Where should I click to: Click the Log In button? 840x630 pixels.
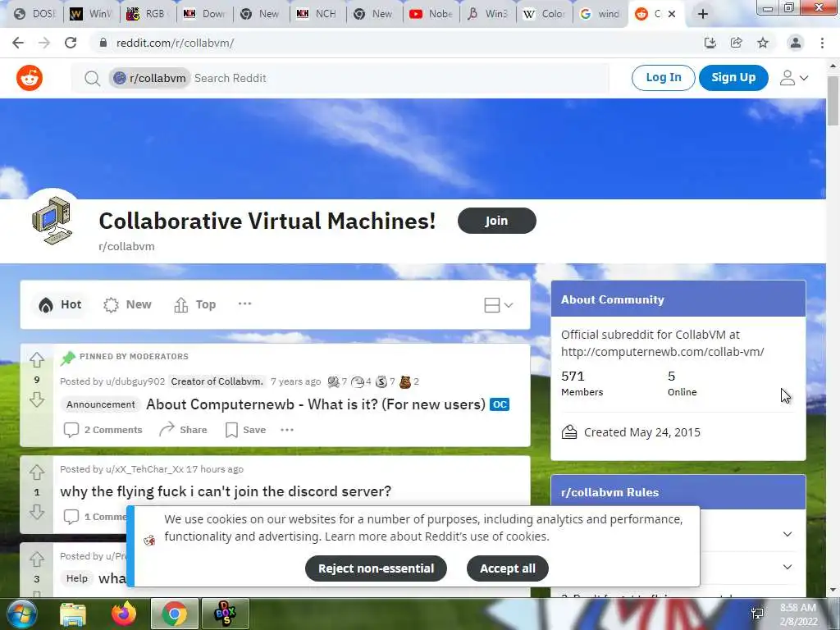pos(663,78)
